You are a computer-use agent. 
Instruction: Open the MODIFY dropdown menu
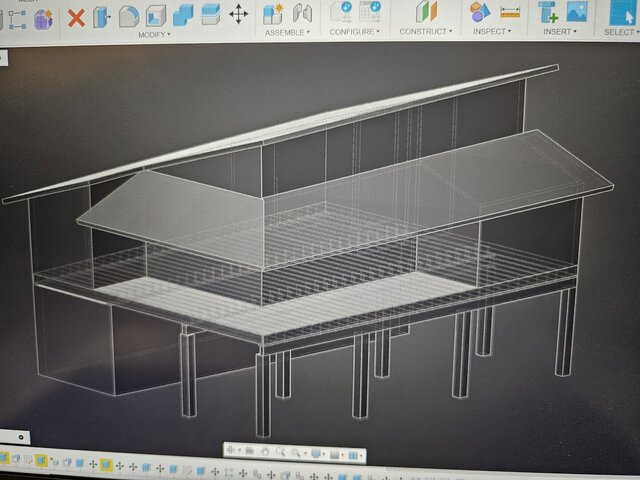154,35
